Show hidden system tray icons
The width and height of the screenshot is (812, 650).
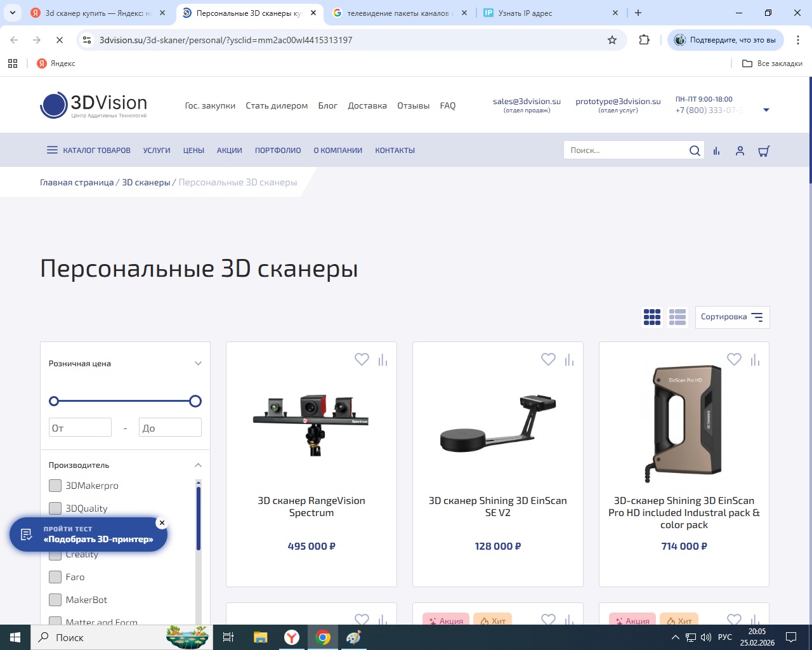click(675, 637)
